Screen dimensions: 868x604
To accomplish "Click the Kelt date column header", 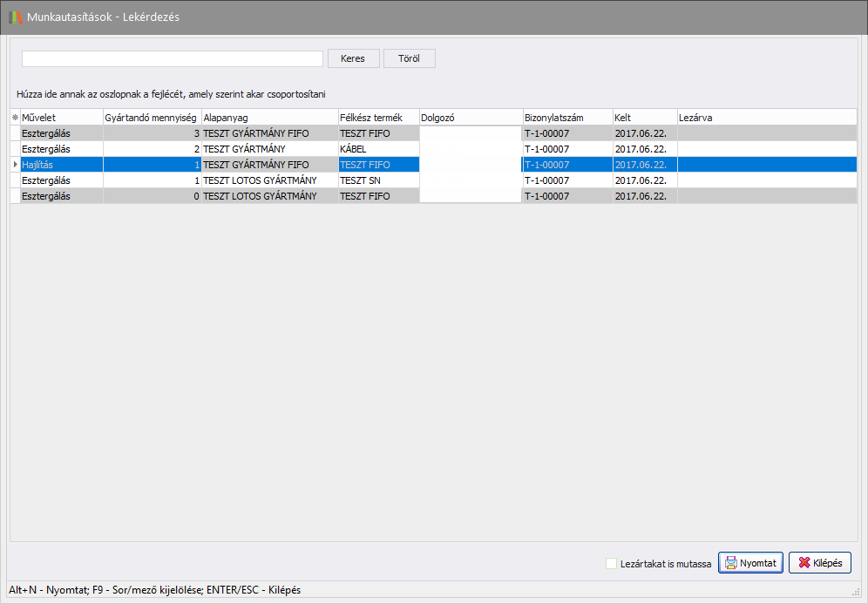I will point(644,117).
